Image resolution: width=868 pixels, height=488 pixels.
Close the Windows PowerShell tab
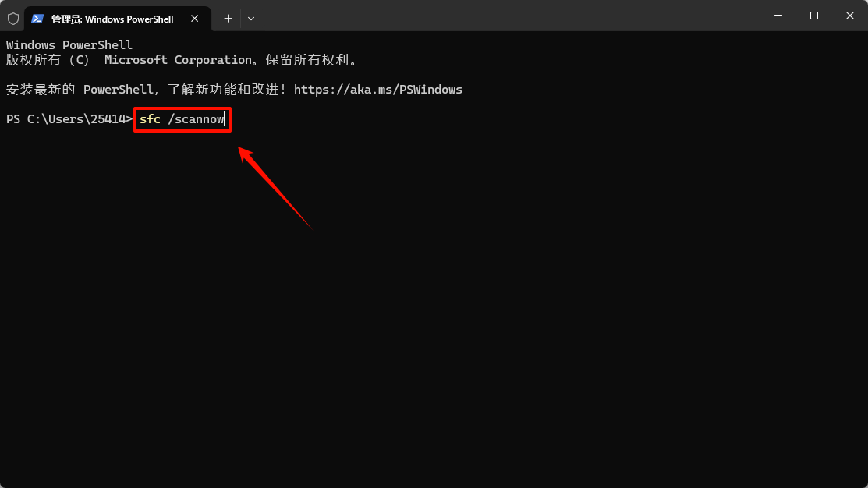pos(195,18)
